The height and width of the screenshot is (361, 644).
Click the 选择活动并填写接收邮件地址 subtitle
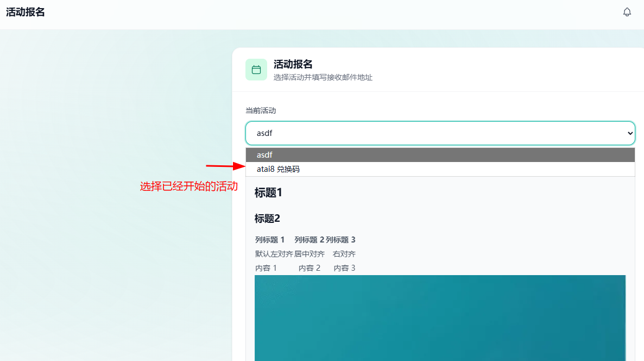pyautogui.click(x=323, y=77)
